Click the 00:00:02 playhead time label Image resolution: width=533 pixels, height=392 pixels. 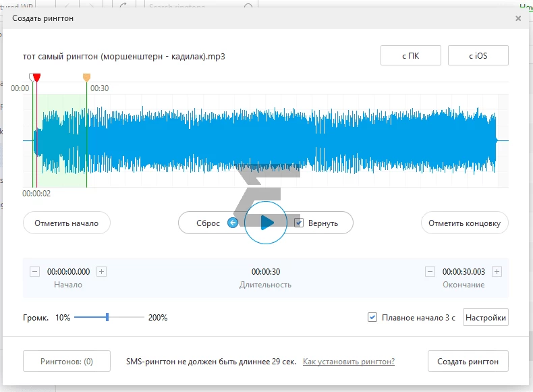(x=36, y=194)
